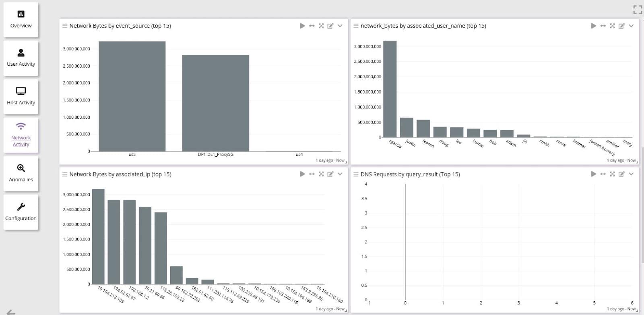
Task: Open chevron menu on Network Bytes by associated_ip
Action: 340,174
